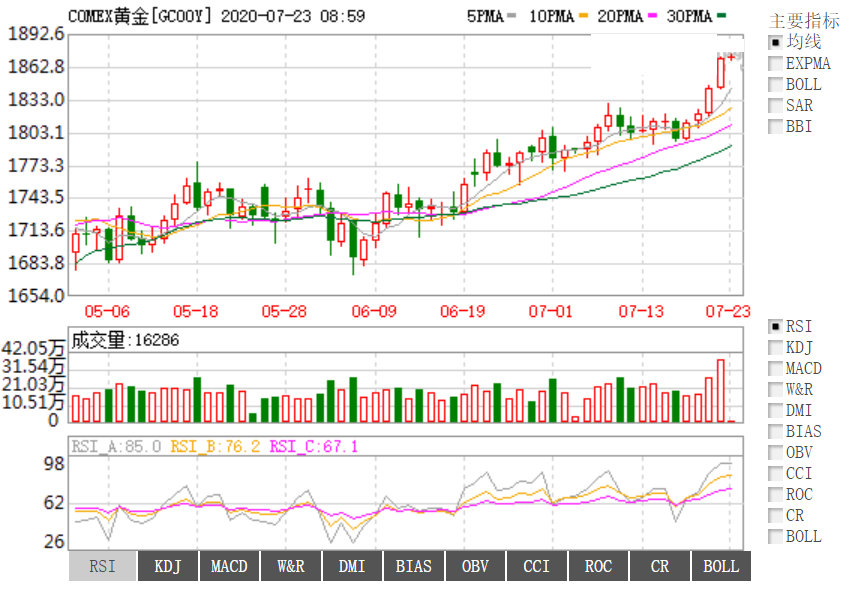The image size is (850, 595).
Task: Click the 20PMA magenta legend marker
Action: pos(653,17)
